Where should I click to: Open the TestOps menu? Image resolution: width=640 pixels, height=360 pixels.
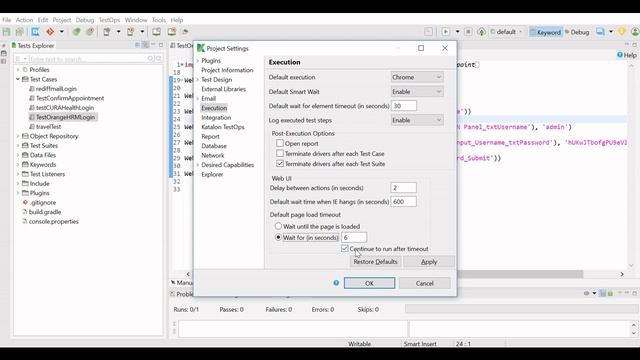109,20
